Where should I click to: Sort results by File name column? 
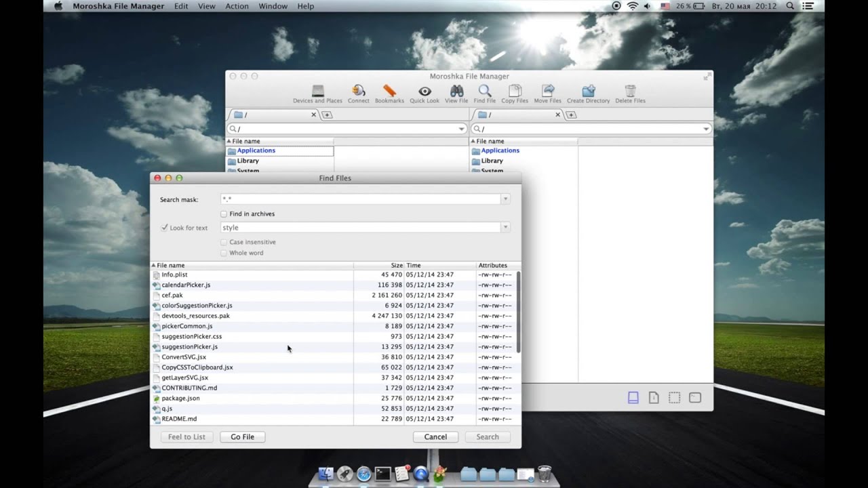(x=252, y=266)
